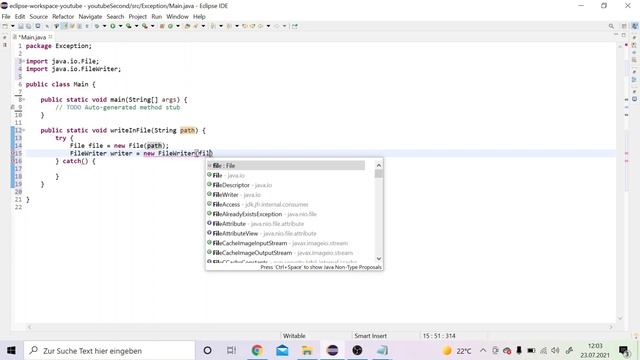Click the taskbar search box
This screenshot has height=360, width=640.
[x=109, y=351]
